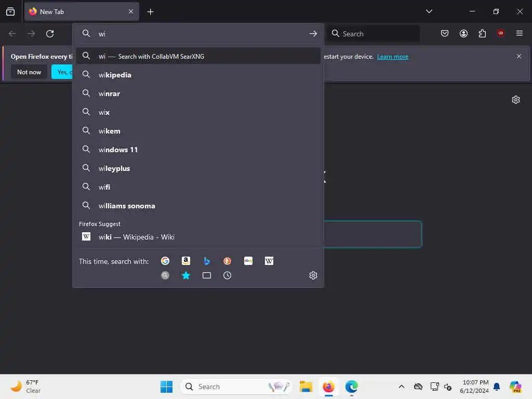
Task: Search open tabs with tab icon
Action: [x=207, y=275]
